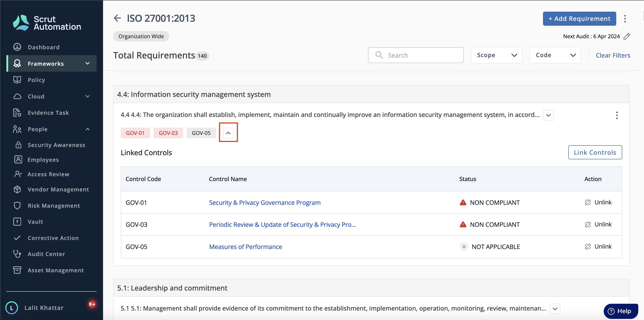This screenshot has height=320, width=644.
Task: Expand the 5.1 requirement description
Action: click(x=555, y=309)
